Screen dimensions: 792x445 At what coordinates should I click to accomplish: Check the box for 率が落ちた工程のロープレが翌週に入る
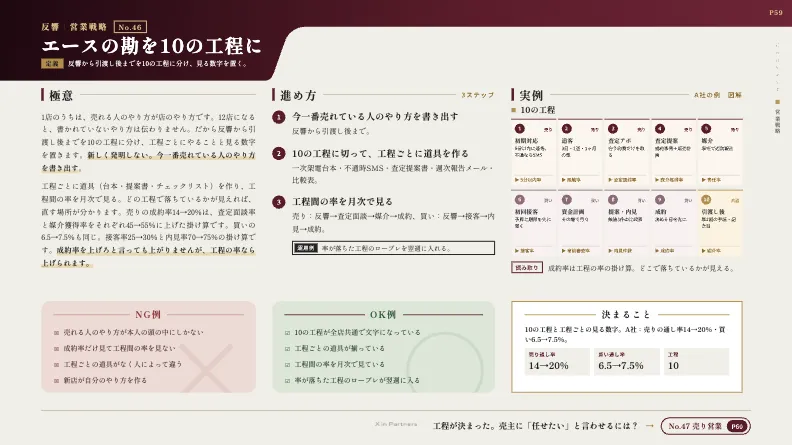click(x=287, y=381)
